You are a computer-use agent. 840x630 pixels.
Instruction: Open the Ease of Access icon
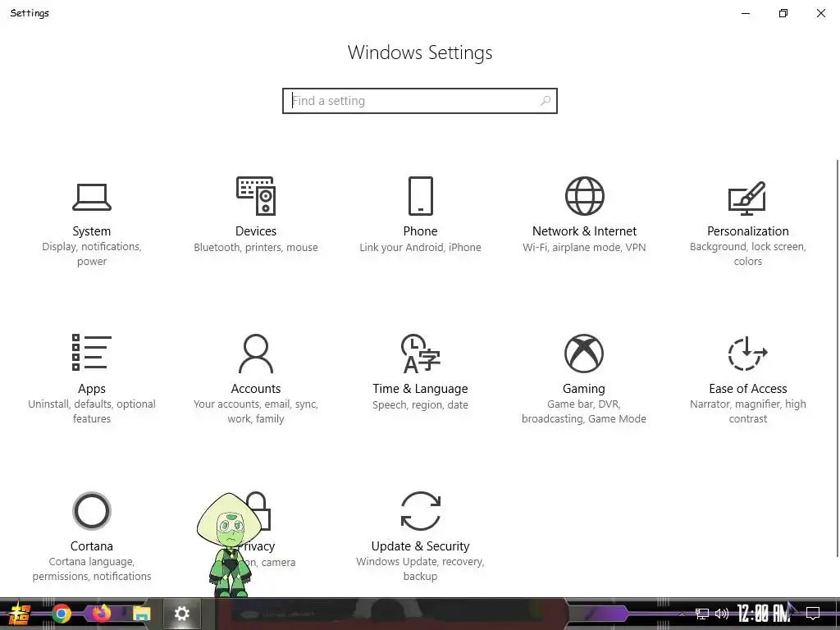(747, 354)
